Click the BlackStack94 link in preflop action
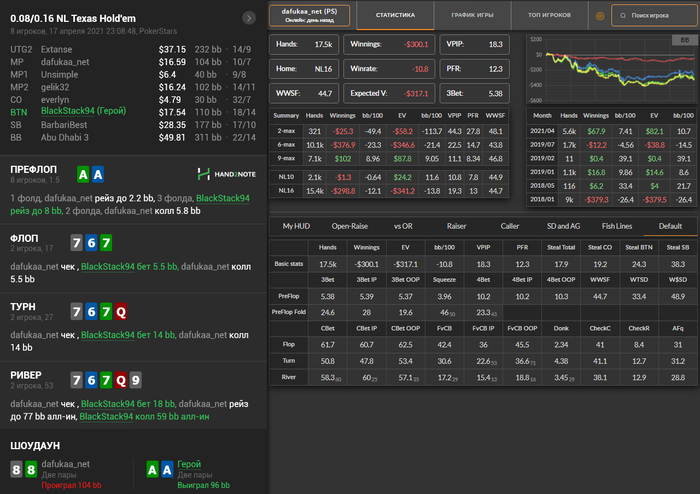700x494 pixels. pyautogui.click(x=223, y=198)
